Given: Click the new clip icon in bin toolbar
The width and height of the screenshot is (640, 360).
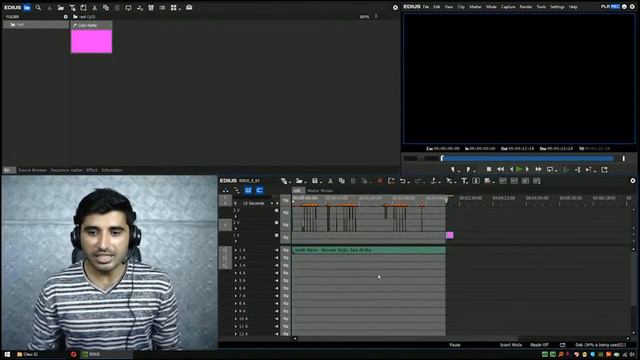Looking at the screenshot, I should [83, 7].
